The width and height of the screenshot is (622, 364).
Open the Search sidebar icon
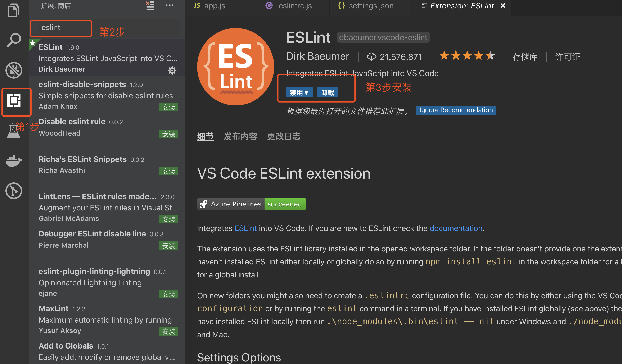point(14,40)
